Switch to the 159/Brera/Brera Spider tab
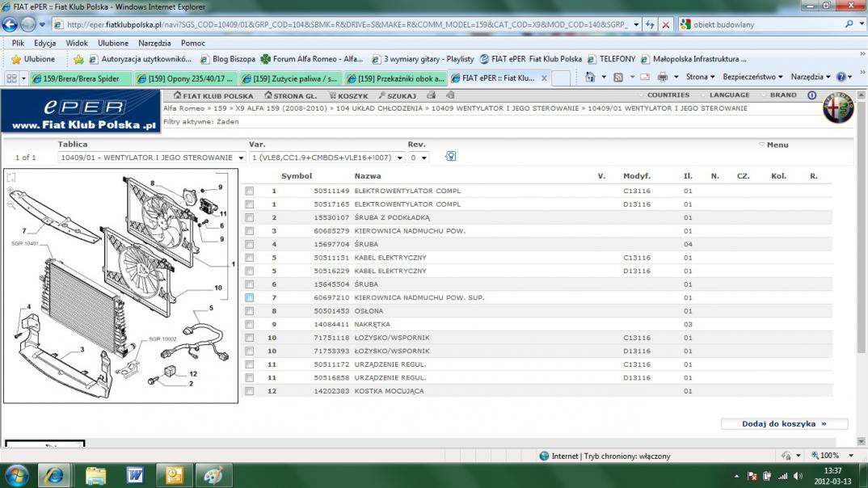The width and height of the screenshot is (868, 488). click(79, 78)
